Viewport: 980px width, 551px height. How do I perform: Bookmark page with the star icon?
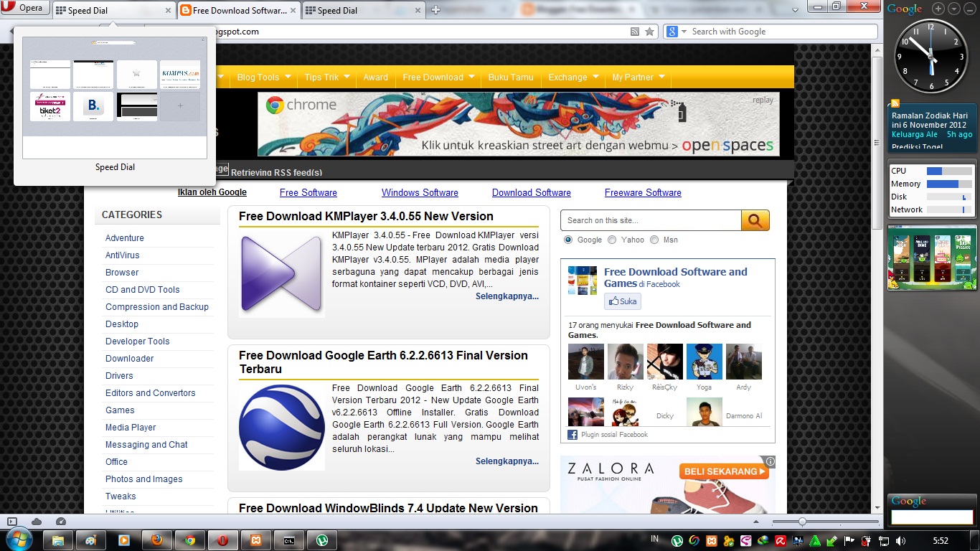tap(649, 32)
